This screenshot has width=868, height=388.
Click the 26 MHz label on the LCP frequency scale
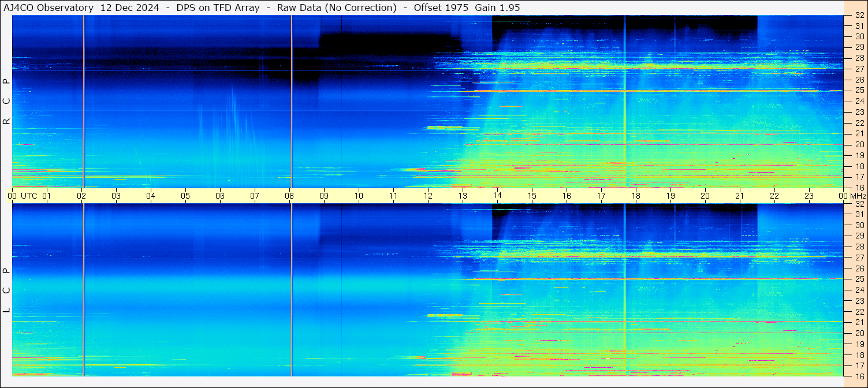click(859, 268)
